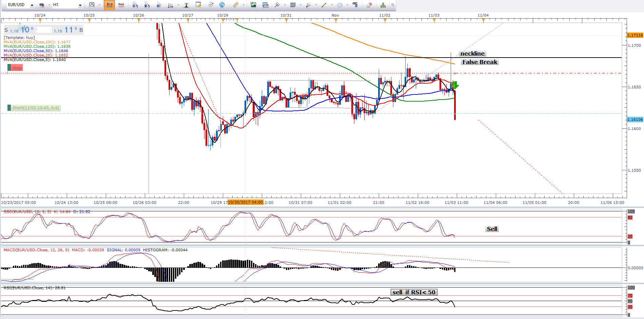The image size is (644, 319).
Task: Open the H1 timeframe dropdown
Action: click(80, 5)
